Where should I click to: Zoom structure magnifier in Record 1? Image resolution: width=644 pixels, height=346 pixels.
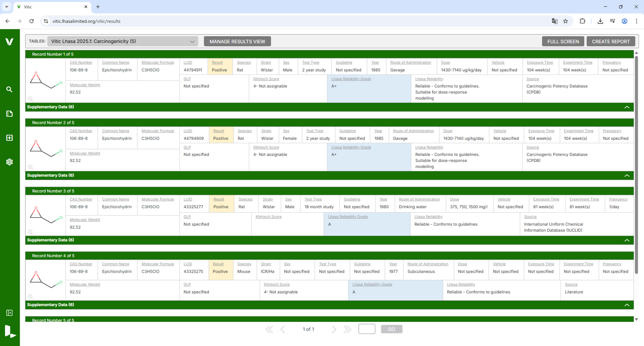point(30,99)
